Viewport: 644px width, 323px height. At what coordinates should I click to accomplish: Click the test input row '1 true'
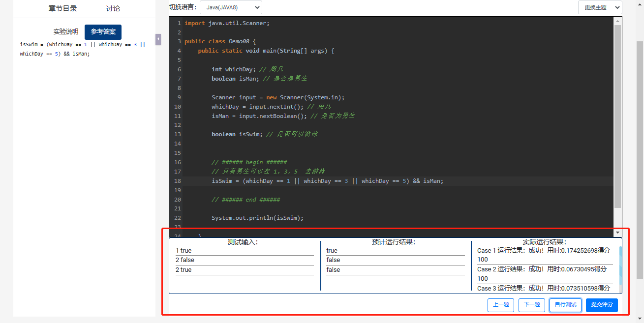pos(245,251)
